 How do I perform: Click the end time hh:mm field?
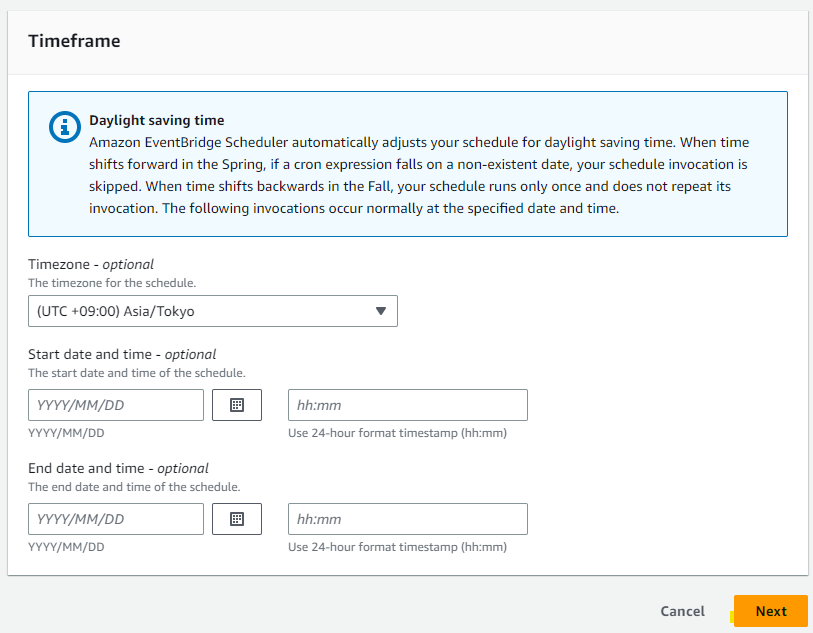[x=407, y=519]
